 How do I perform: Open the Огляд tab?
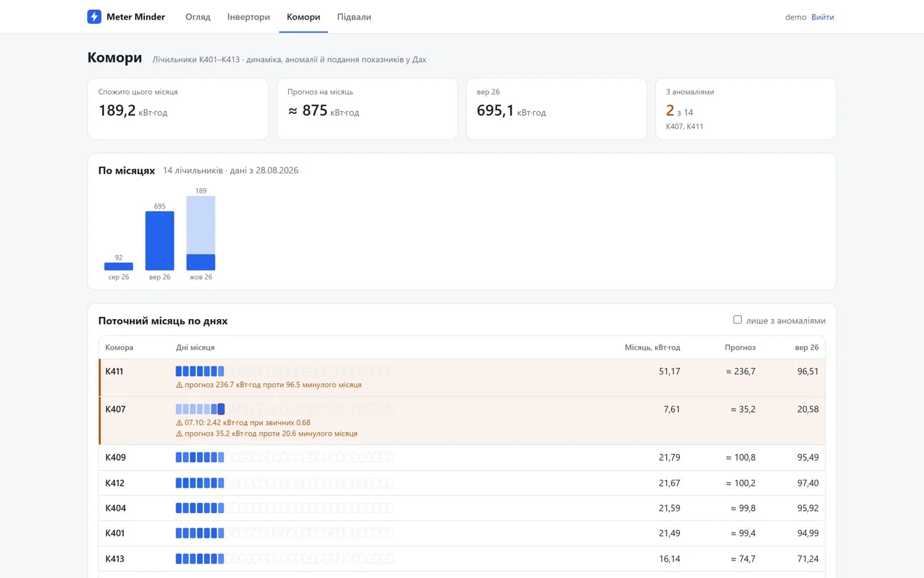tap(198, 17)
